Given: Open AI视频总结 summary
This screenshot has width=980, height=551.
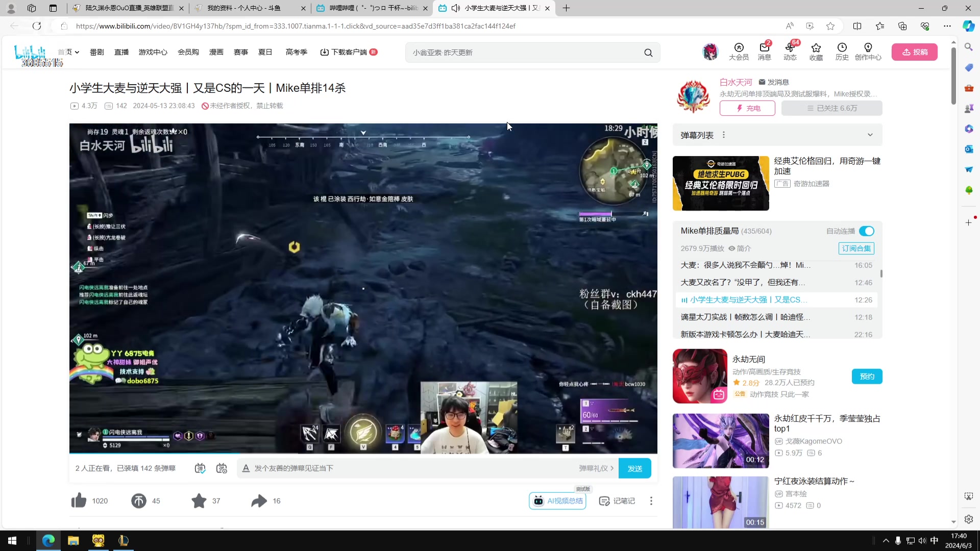Looking at the screenshot, I should 557,501.
